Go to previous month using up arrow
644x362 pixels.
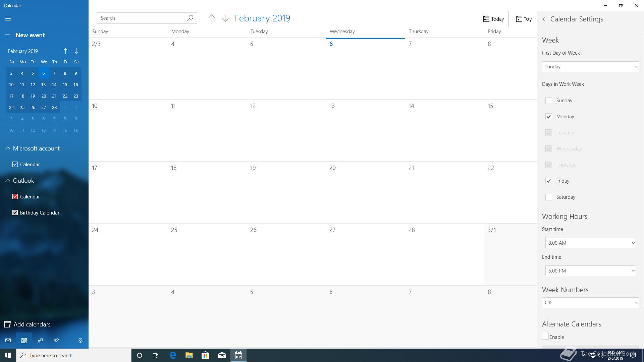tap(212, 18)
